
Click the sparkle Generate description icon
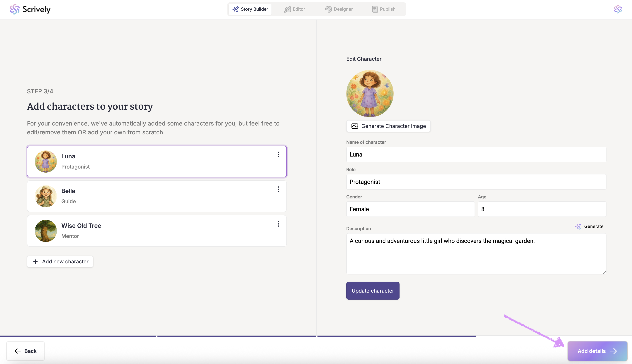point(578,226)
